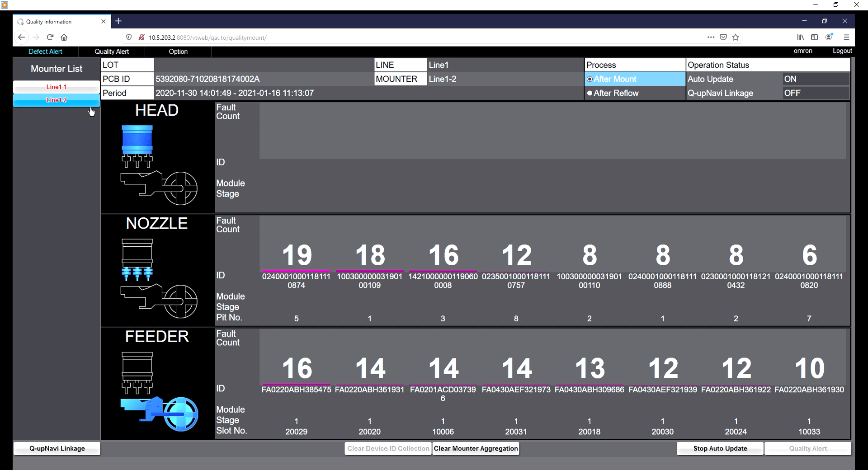This screenshot has height=470, width=868.
Task: Click the browser address bar URL
Action: pyautogui.click(x=208, y=38)
